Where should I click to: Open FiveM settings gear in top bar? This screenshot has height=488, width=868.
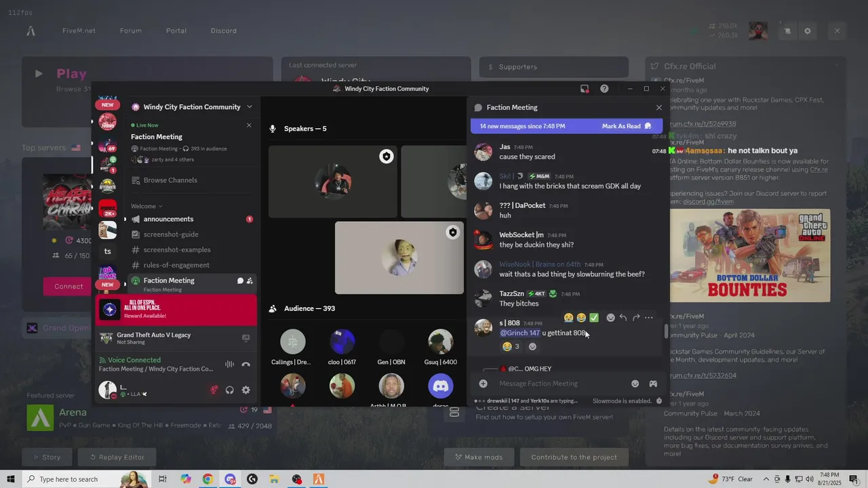(807, 31)
